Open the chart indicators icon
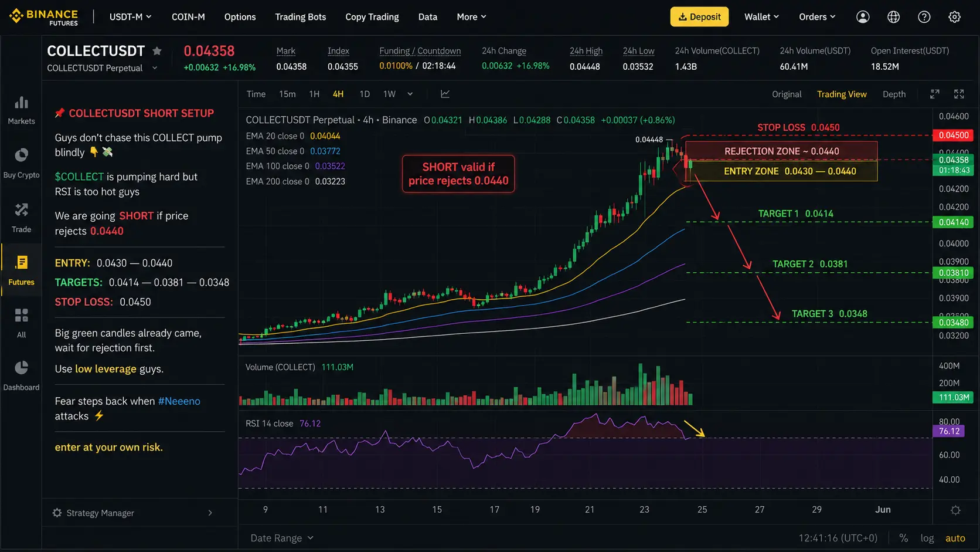The height and width of the screenshot is (552, 980). point(445,94)
